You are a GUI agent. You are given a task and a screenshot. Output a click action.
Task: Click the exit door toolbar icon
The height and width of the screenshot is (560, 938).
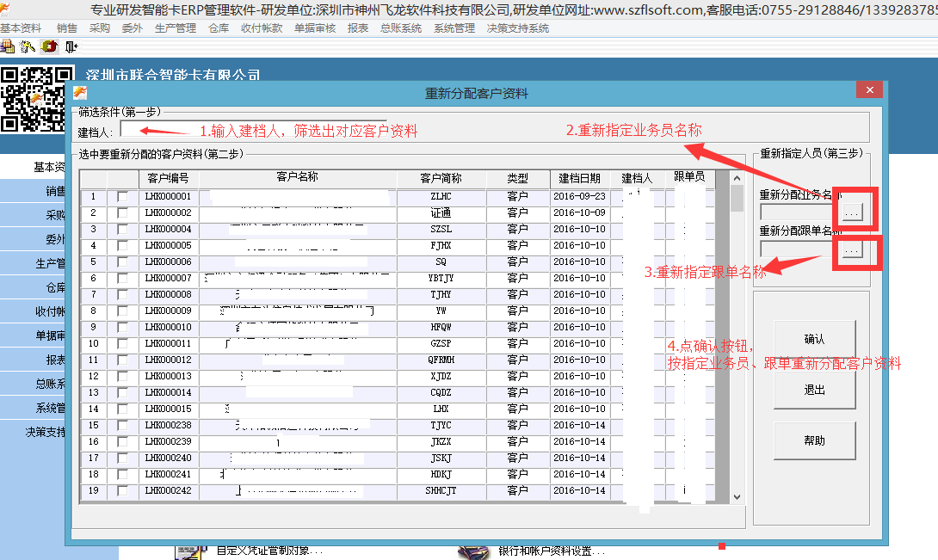point(71,46)
